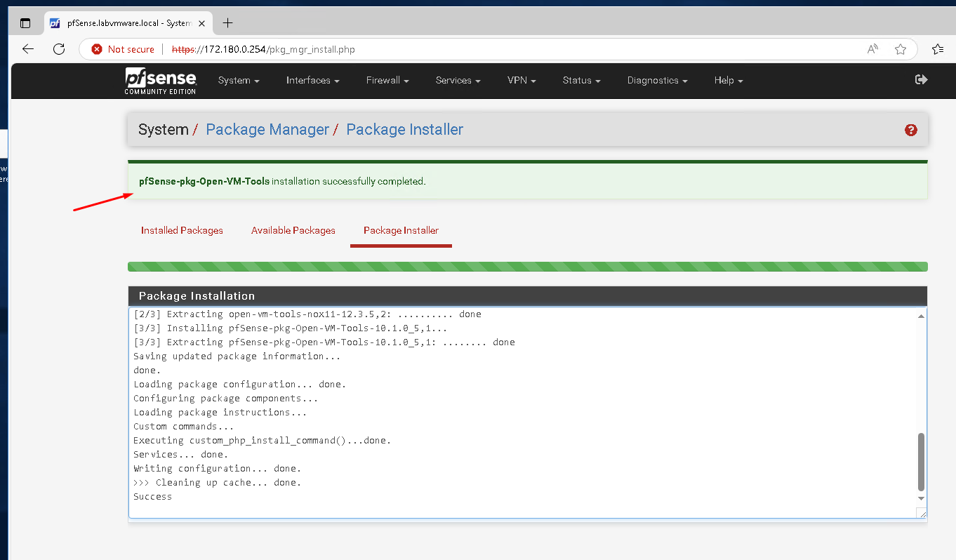Open Package Manager breadcrumb link
This screenshot has width=956, height=560.
(267, 130)
